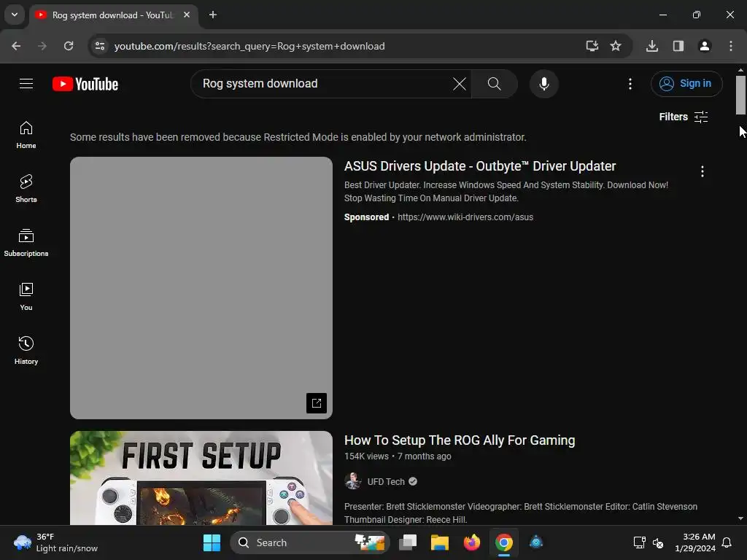
Task: Toggle the Chrome side panel icon
Action: (x=678, y=46)
